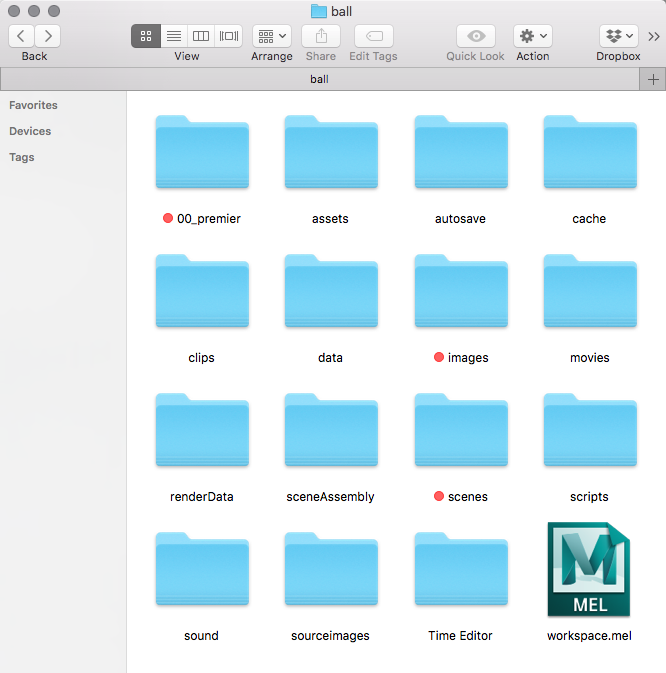
Task: Click the forward navigation arrow
Action: pyautogui.click(x=47, y=36)
